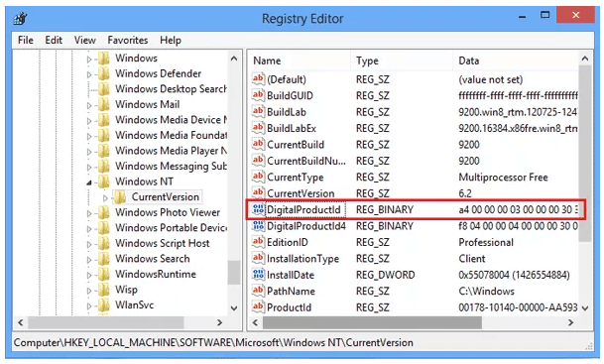Open the Edit menu
The width and height of the screenshot is (604, 364).
pyautogui.click(x=54, y=40)
